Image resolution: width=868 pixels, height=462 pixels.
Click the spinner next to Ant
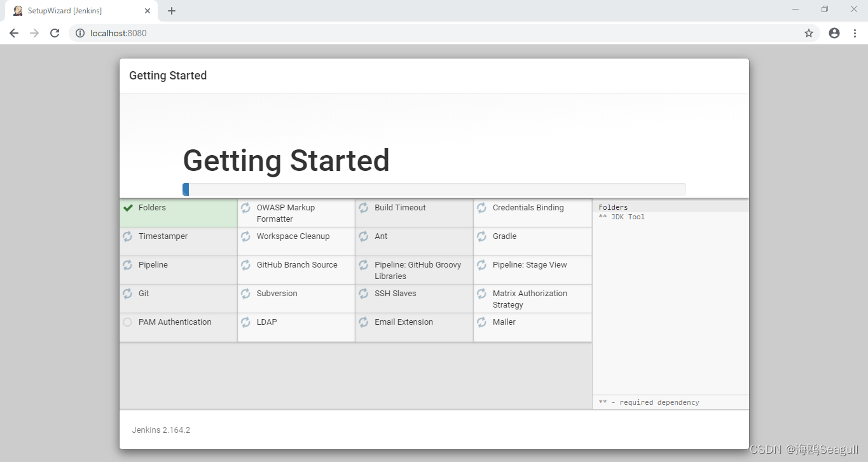(x=363, y=236)
